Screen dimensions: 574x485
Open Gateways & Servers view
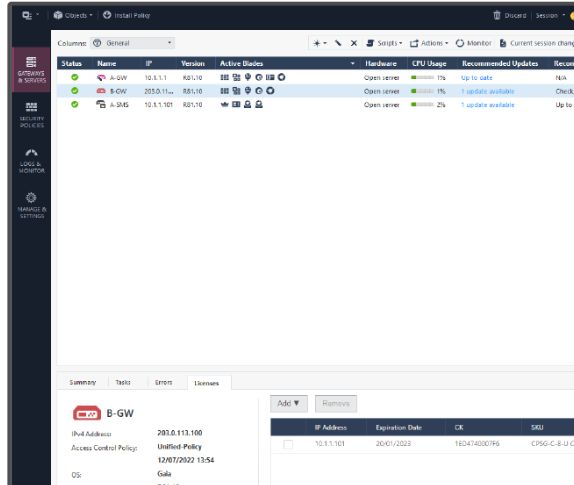click(x=31, y=70)
